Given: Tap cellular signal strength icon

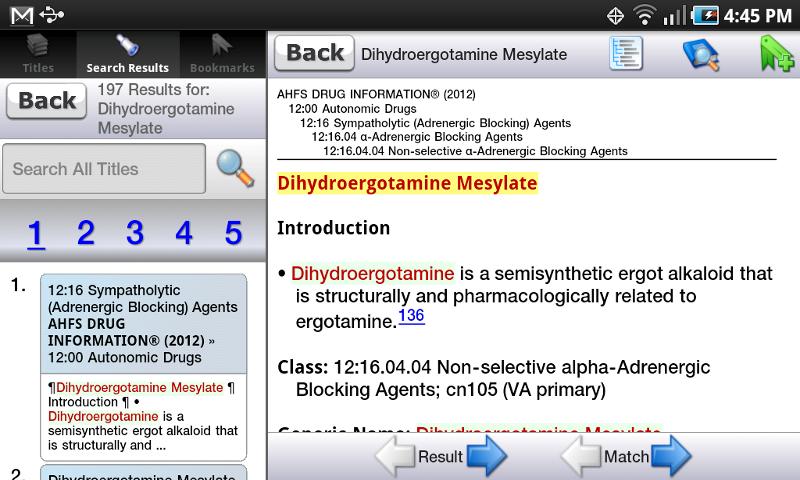Looking at the screenshot, I should (674, 16).
